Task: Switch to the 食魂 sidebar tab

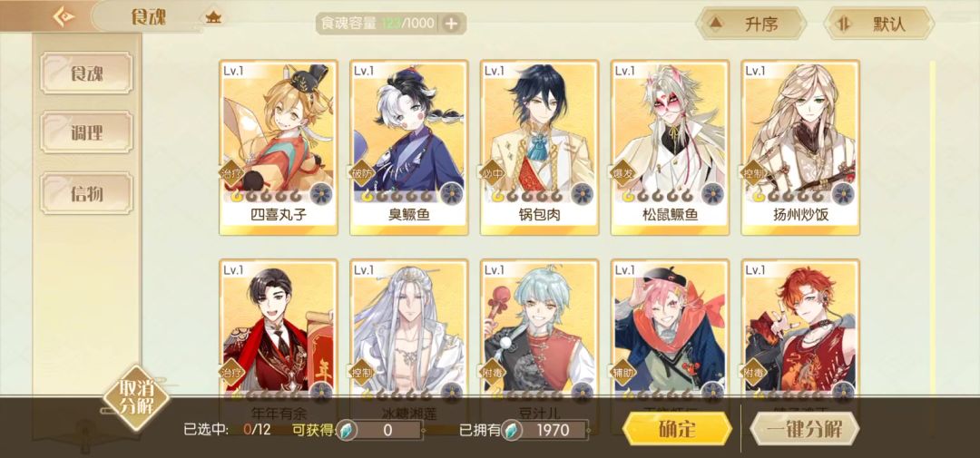Action: (x=87, y=73)
